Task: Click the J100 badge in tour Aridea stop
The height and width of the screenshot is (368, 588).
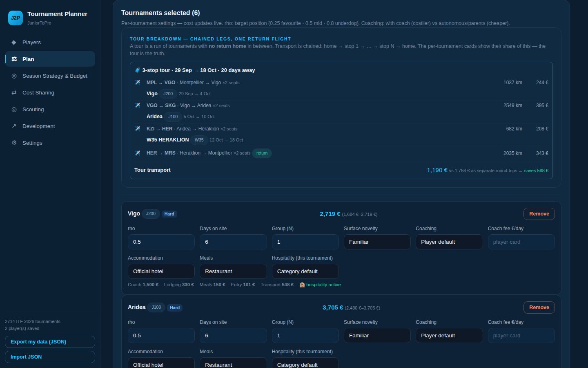Action: pos(173,117)
